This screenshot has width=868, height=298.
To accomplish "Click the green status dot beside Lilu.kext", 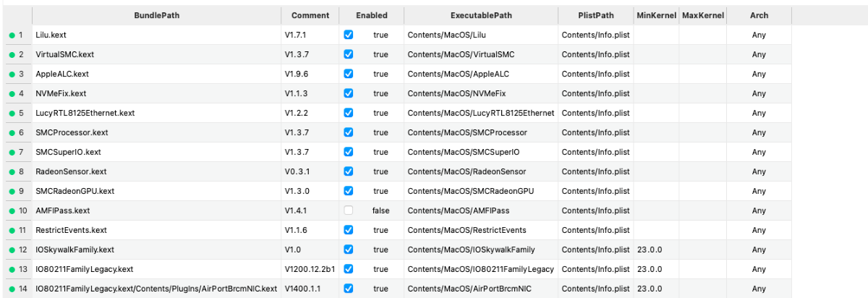I will 12,35.
